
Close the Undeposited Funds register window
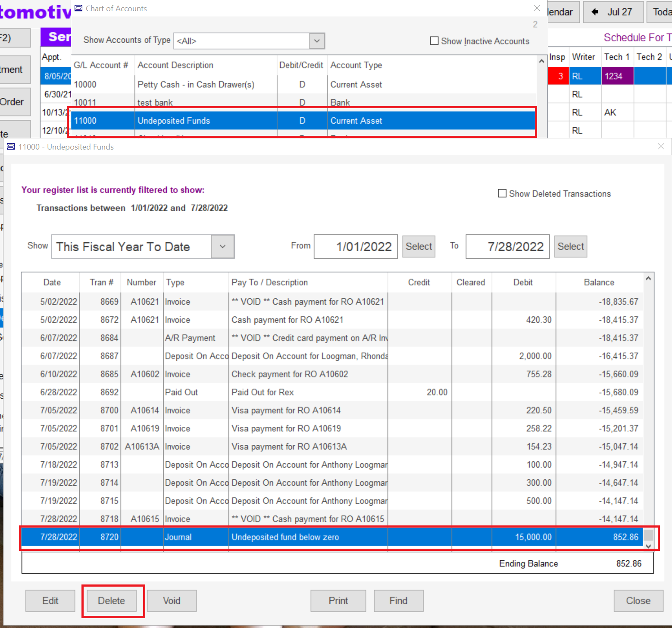pyautogui.click(x=661, y=147)
